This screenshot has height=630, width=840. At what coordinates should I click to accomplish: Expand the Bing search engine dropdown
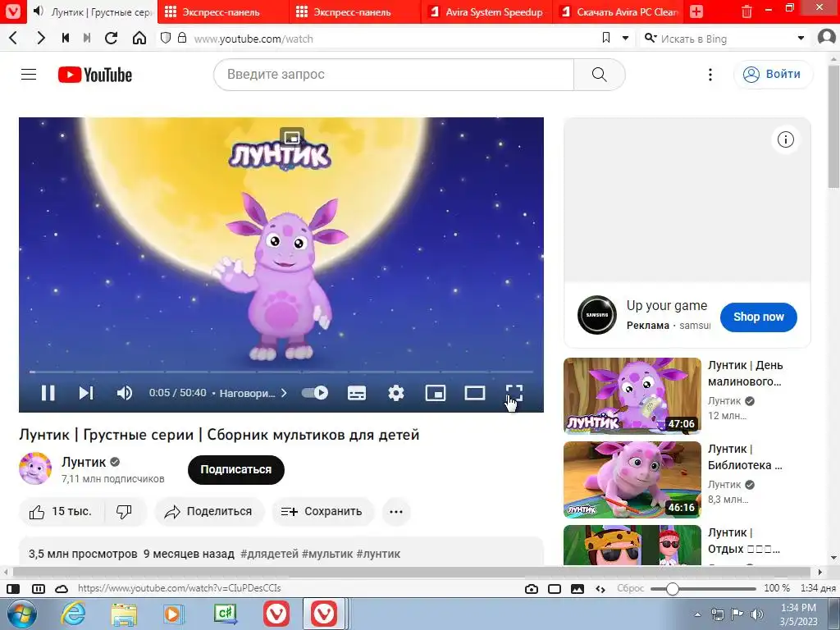[801, 38]
